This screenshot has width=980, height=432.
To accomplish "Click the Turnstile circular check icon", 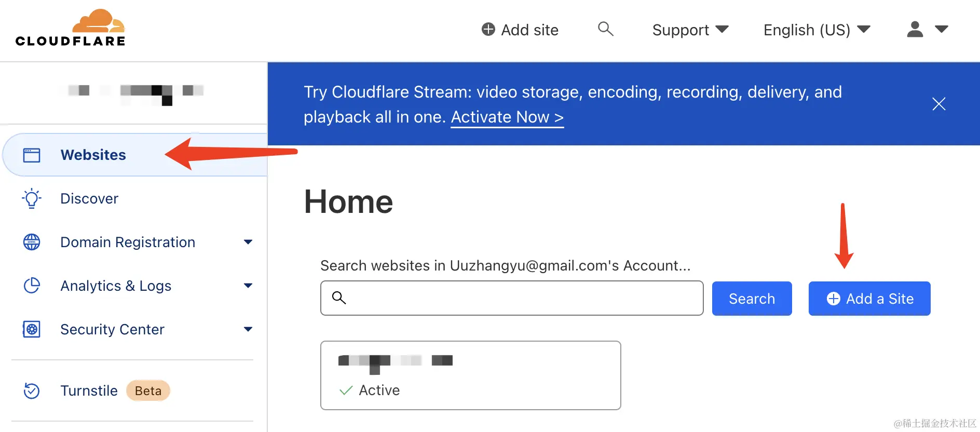I will tap(32, 390).
